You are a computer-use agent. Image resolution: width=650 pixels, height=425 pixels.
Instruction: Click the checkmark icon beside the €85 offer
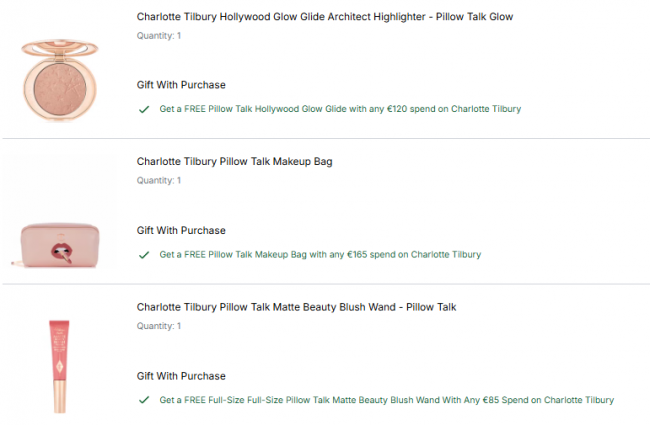[x=144, y=400]
